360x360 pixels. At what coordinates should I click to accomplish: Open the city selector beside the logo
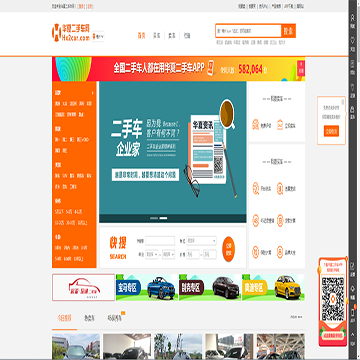pyautogui.click(x=98, y=36)
